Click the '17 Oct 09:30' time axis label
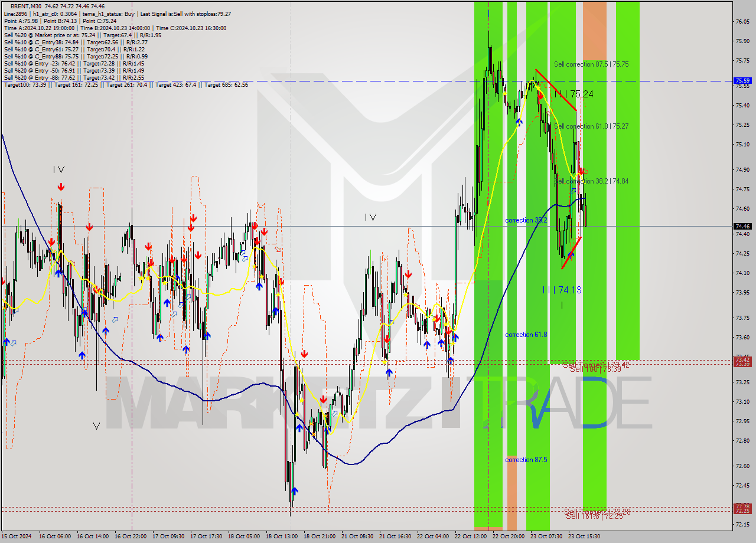756x543 pixels. 169,537
